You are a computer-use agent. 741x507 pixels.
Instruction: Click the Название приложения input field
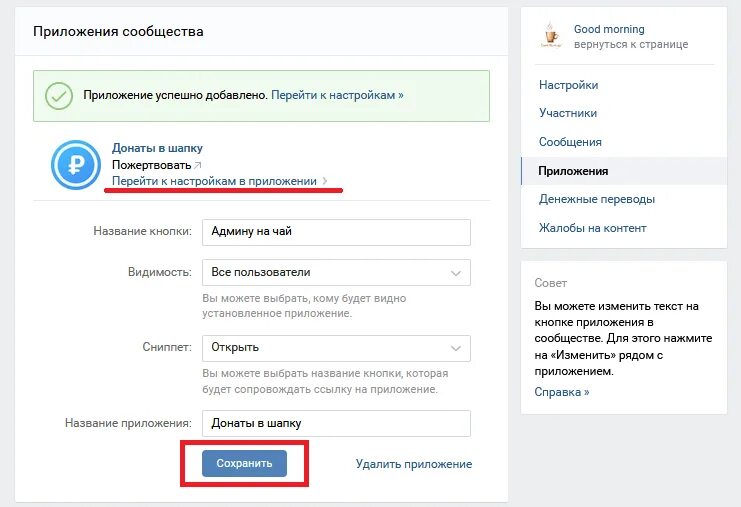click(x=336, y=423)
